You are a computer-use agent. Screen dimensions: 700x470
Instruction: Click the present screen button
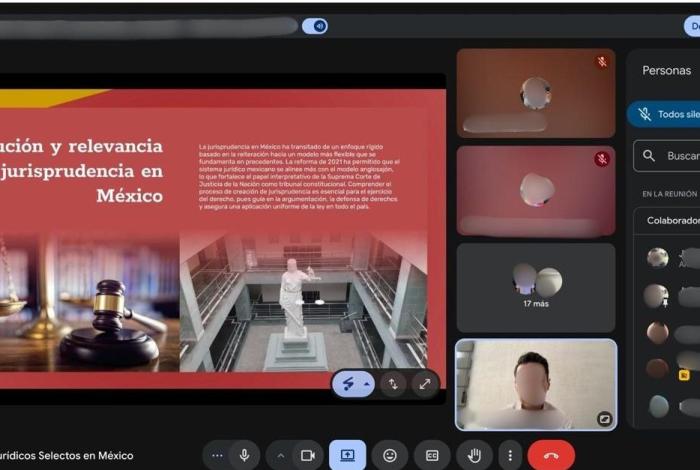pyautogui.click(x=347, y=455)
